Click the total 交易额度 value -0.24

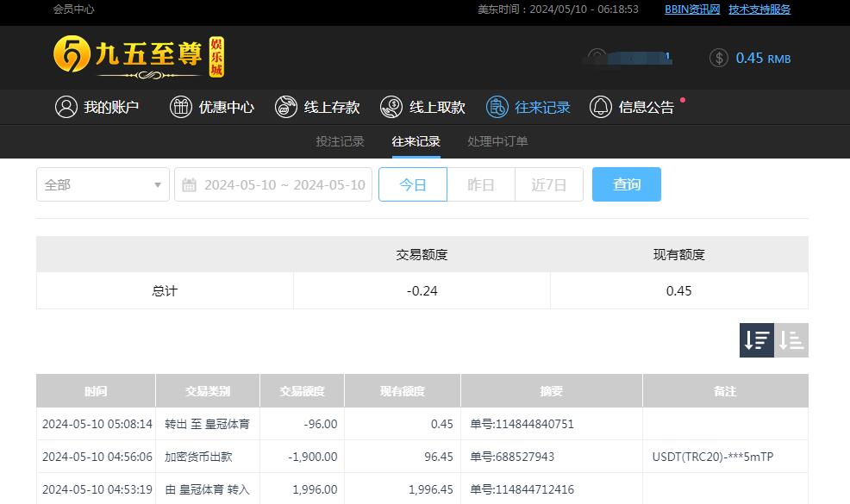[x=422, y=291]
